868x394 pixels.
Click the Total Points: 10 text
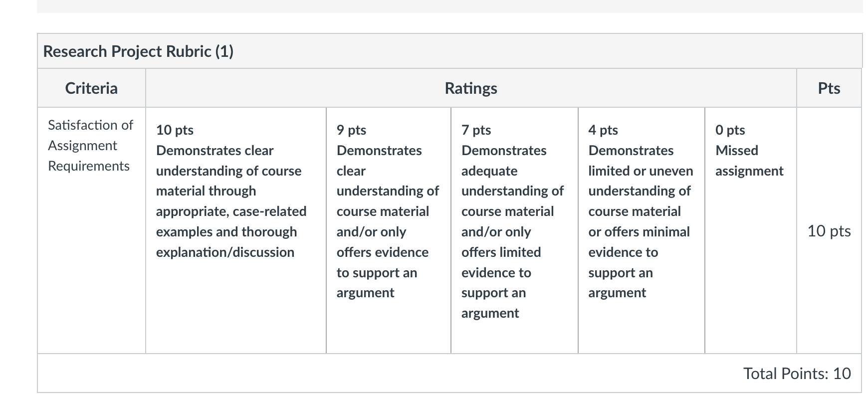pos(797,373)
